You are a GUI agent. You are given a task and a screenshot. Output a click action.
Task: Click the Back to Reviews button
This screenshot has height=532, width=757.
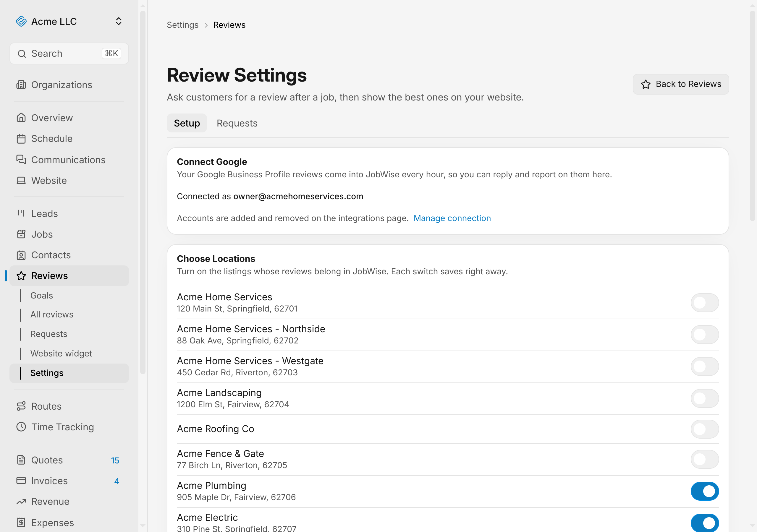(x=680, y=84)
